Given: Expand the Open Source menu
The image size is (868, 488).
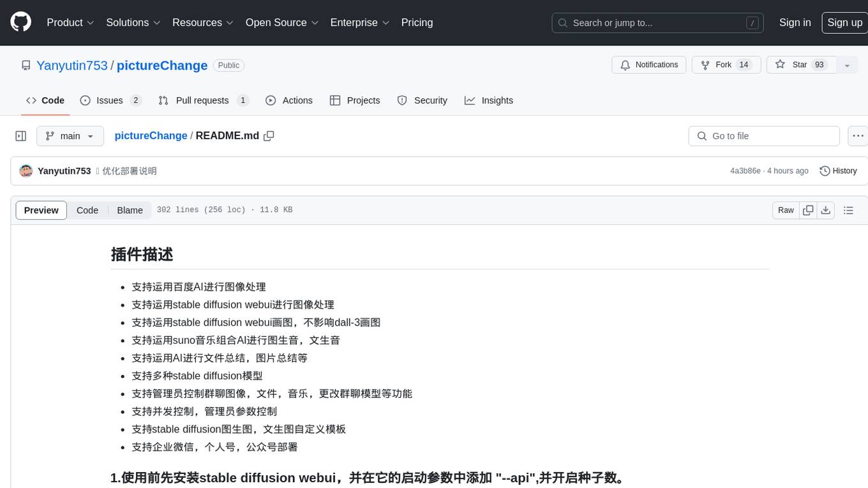Looking at the screenshot, I should point(281,22).
